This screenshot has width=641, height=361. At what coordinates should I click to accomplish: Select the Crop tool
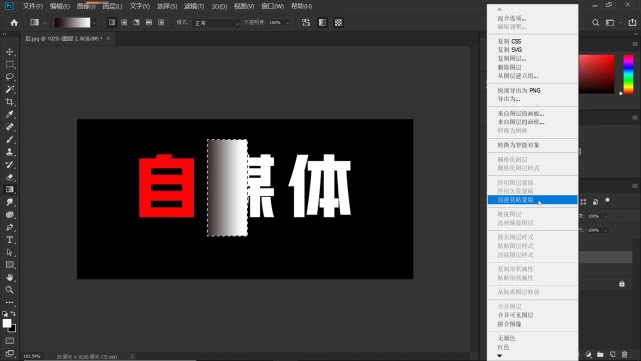click(x=10, y=102)
